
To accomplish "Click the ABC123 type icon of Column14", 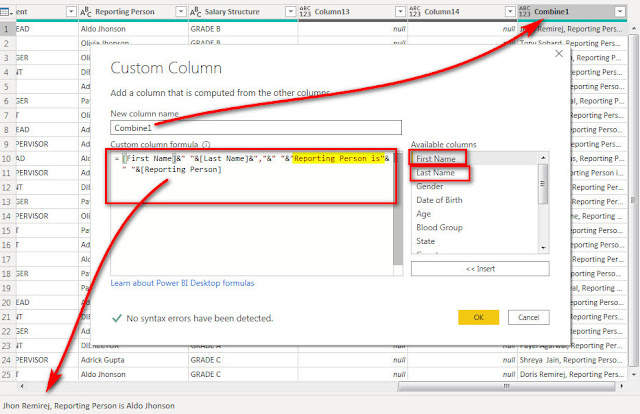I will tap(415, 12).
